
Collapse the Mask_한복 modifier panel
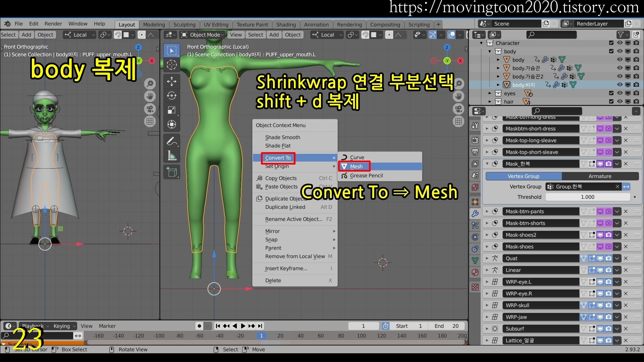487,164
